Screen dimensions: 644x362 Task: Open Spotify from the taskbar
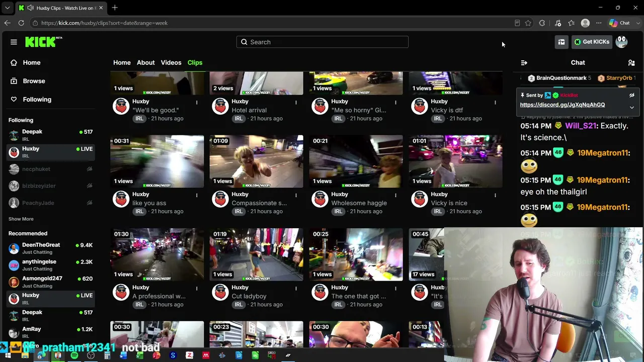tap(74, 355)
